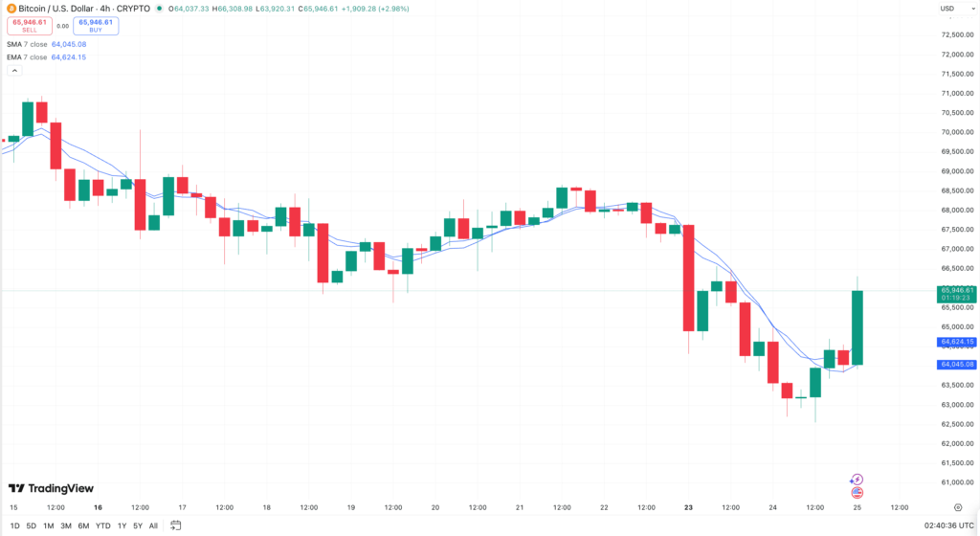Open the USD currency dropdown

tap(947, 9)
